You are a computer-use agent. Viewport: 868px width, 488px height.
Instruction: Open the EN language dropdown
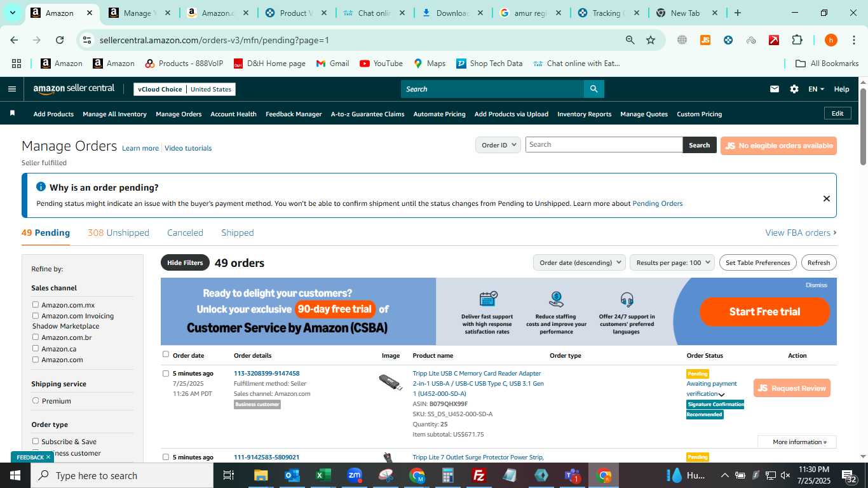pyautogui.click(x=816, y=89)
